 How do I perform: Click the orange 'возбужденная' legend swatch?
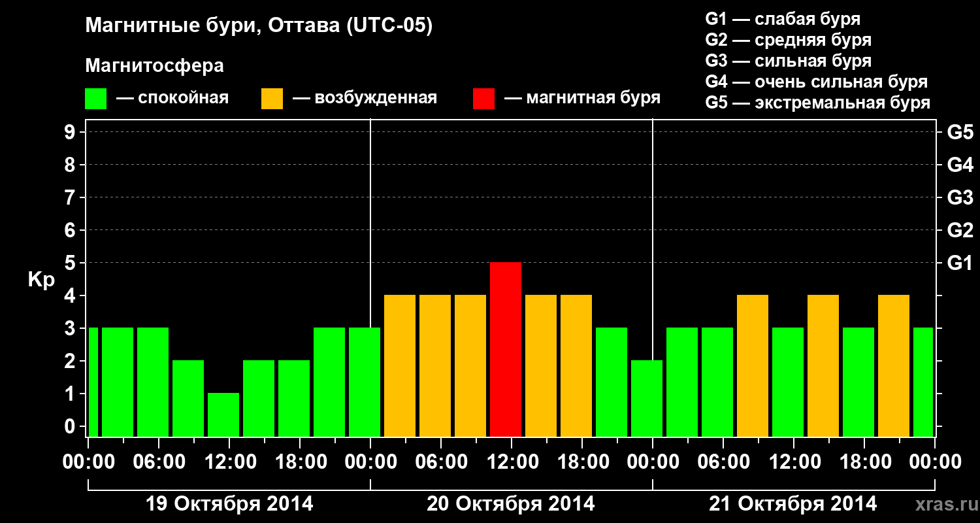coord(272,99)
